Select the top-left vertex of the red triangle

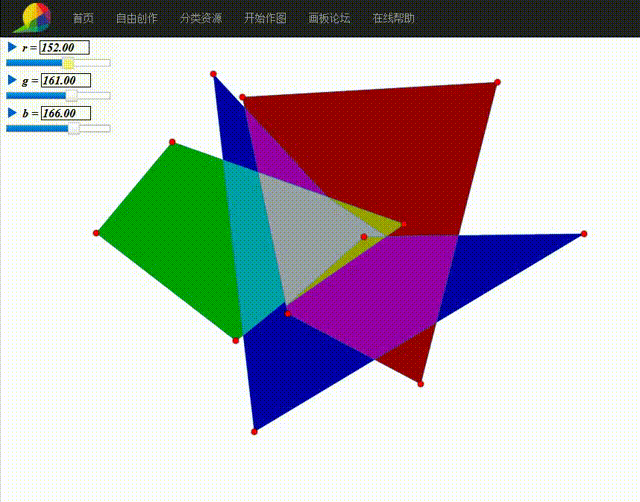[x=242, y=97]
